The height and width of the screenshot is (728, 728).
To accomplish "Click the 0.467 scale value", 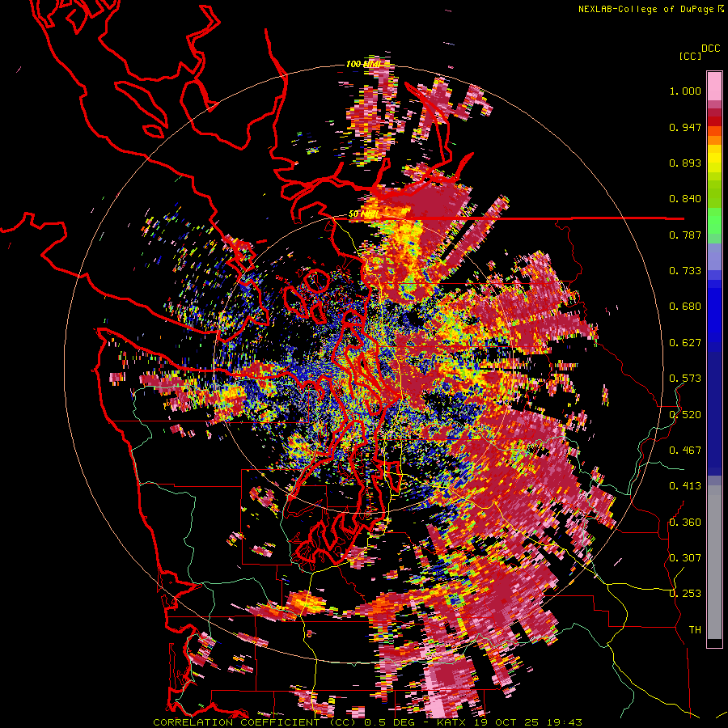I will click(685, 451).
